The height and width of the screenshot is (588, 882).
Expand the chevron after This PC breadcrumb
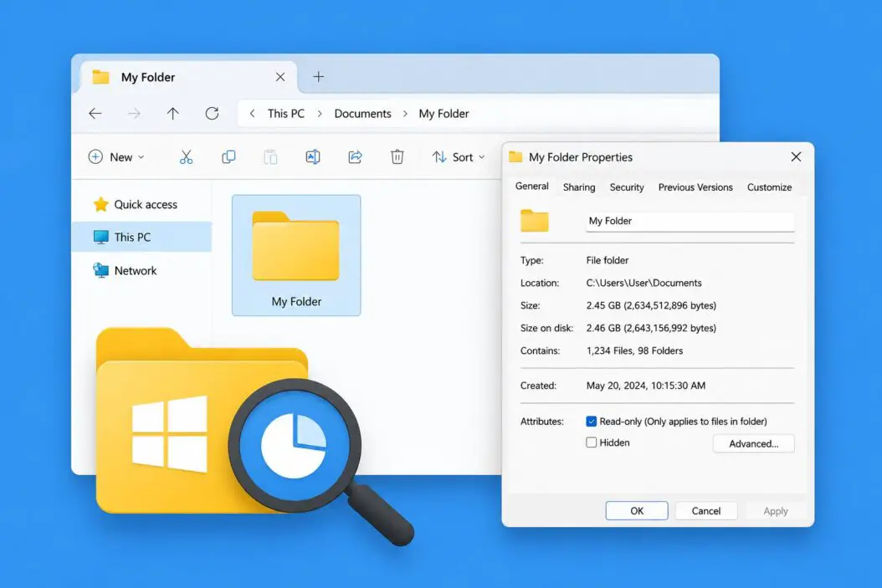click(320, 114)
